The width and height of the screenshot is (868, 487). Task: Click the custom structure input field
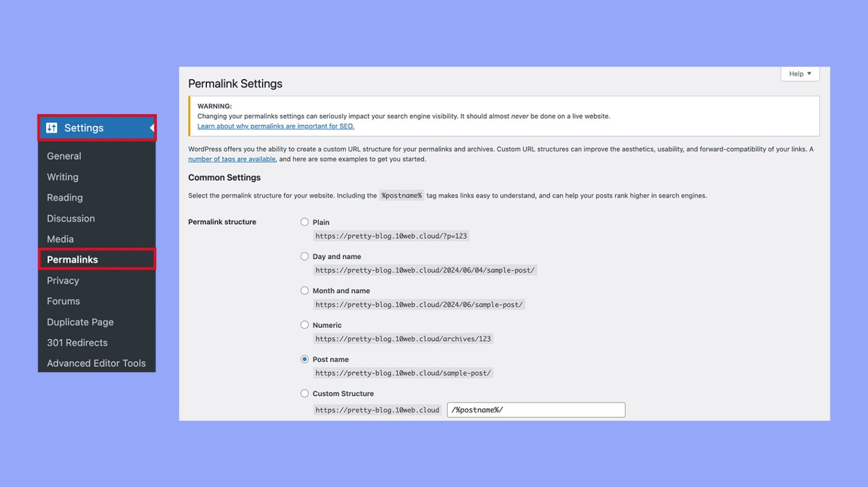click(536, 409)
